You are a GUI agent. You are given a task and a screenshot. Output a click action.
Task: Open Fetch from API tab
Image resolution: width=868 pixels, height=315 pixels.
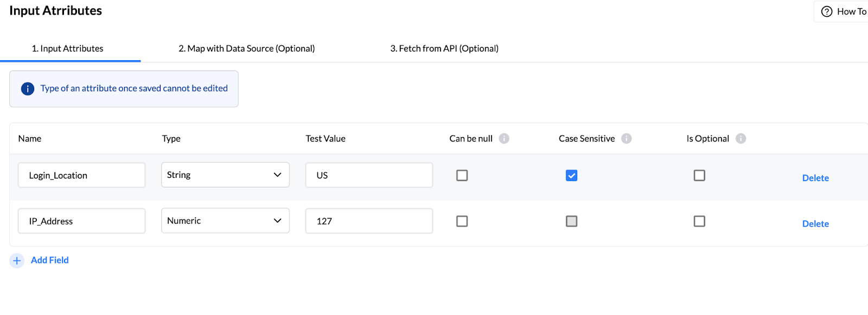pos(444,48)
